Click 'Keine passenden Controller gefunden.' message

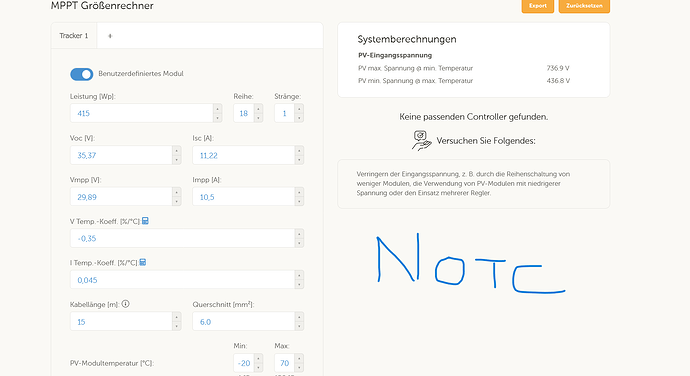pos(473,117)
